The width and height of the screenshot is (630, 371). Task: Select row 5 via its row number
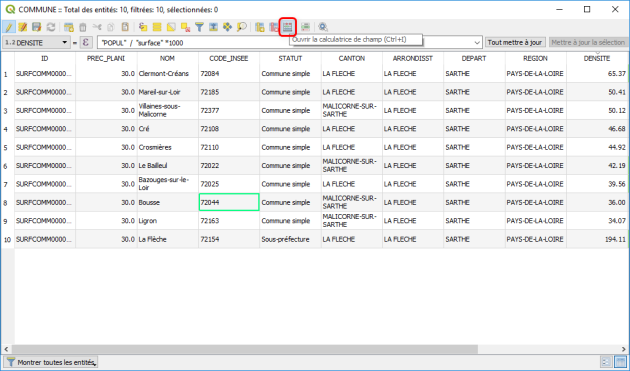click(x=7, y=148)
